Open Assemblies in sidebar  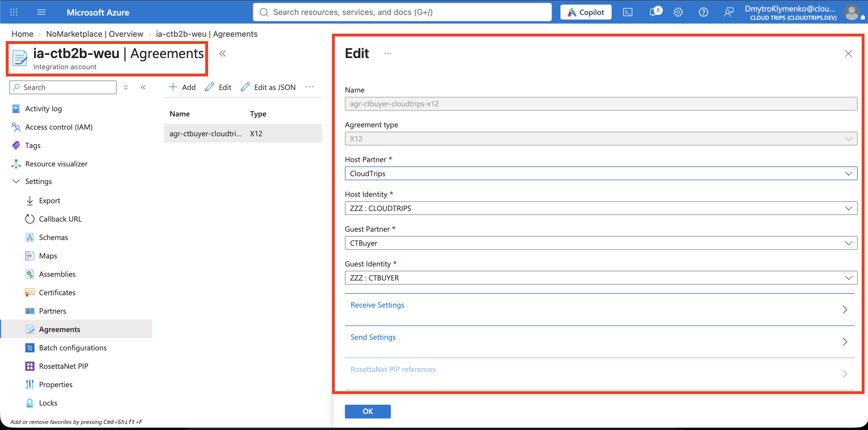57,274
